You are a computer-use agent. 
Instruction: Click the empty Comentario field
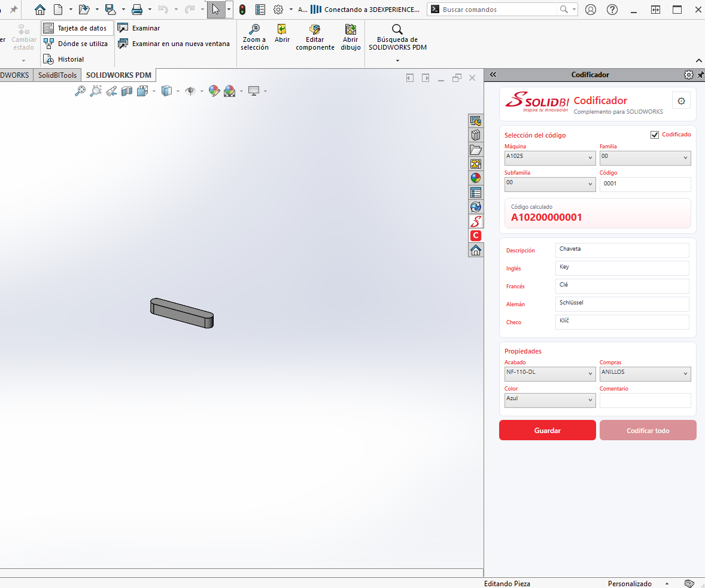(645, 400)
